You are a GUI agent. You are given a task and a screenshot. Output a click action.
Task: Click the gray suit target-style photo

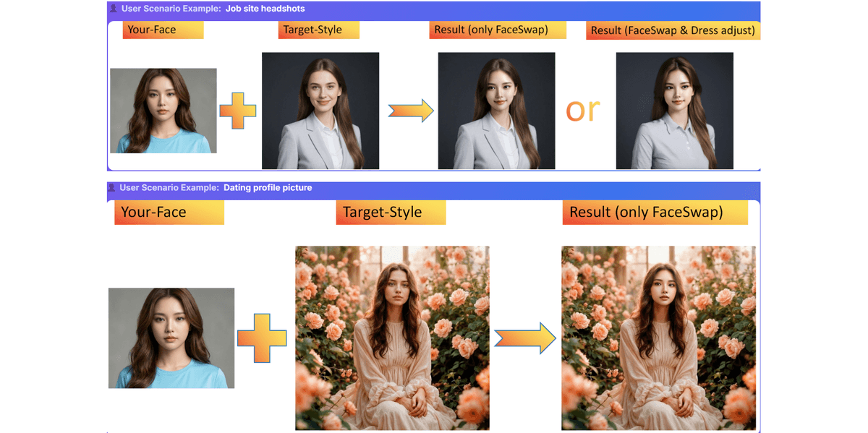320,111
